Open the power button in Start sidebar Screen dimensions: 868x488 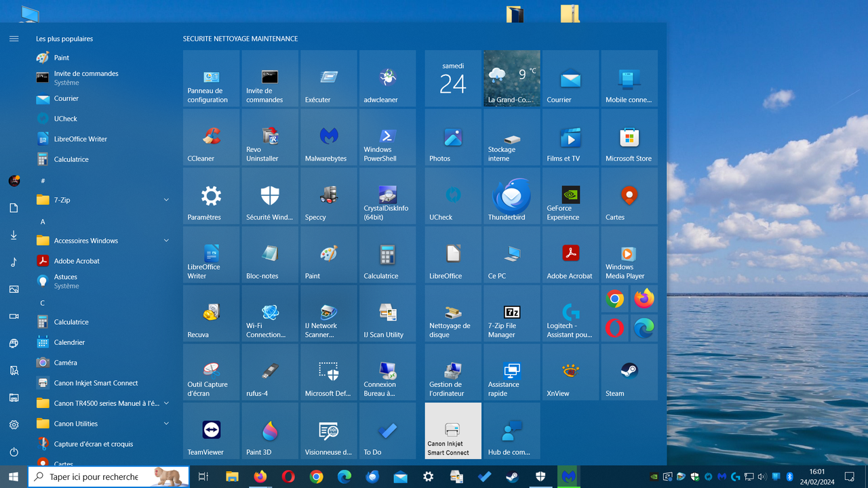(14, 451)
